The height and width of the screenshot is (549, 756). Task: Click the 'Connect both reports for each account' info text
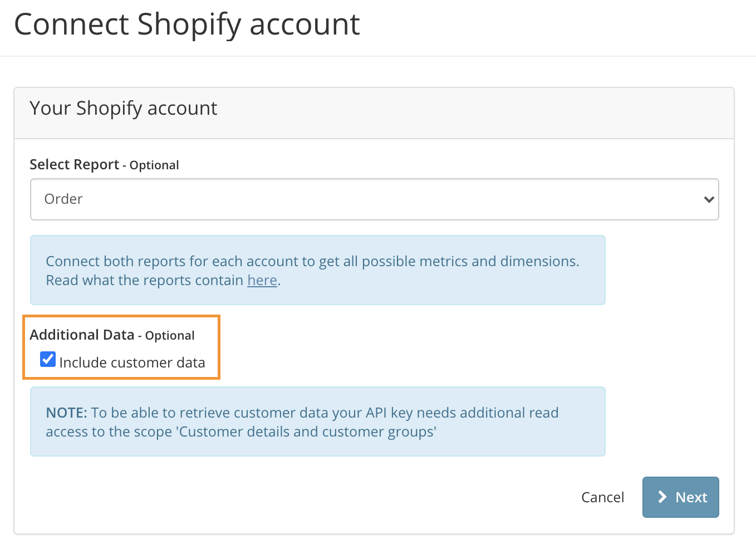[x=312, y=271]
